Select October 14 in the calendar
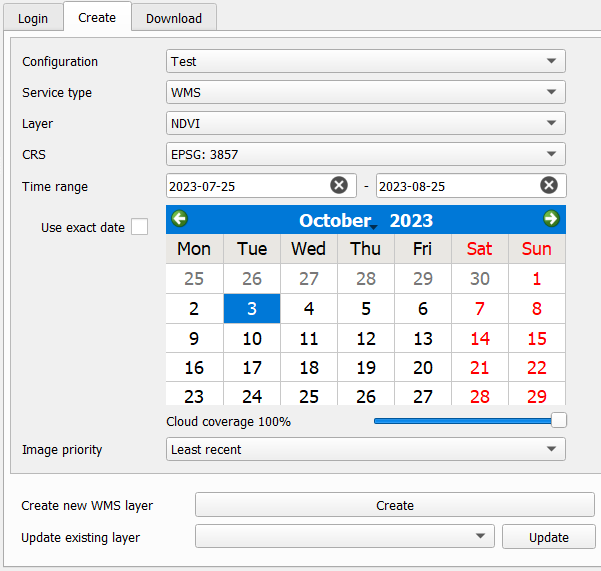Image resolution: width=601 pixels, height=571 pixels. 480,338
